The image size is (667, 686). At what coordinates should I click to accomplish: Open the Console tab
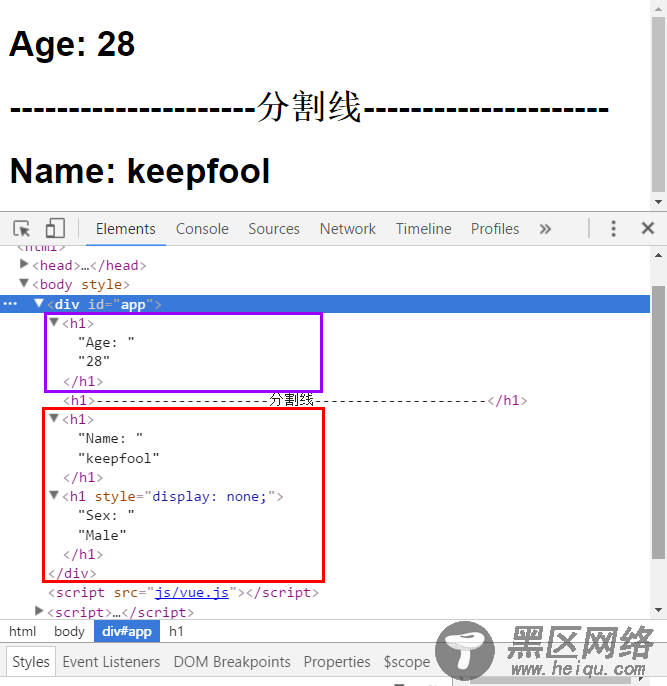tap(202, 229)
